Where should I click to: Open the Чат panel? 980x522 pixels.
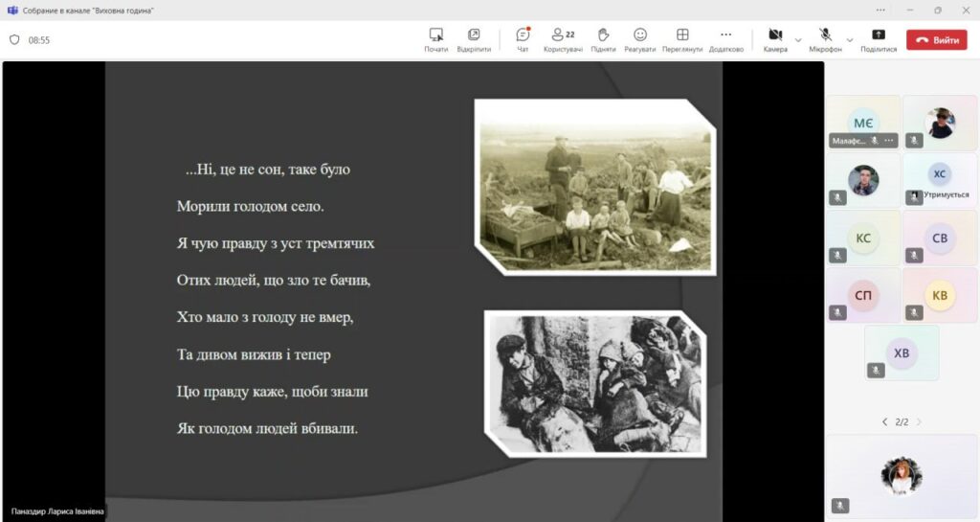[523, 39]
